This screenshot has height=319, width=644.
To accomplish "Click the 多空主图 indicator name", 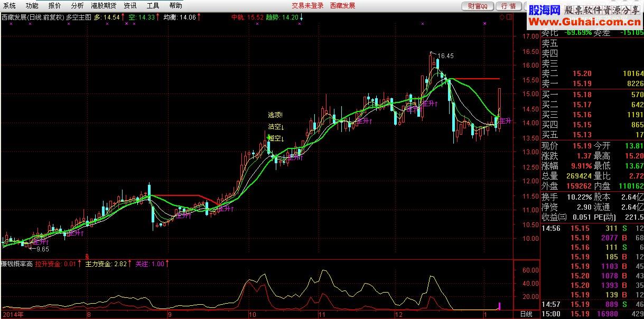I will [78, 17].
